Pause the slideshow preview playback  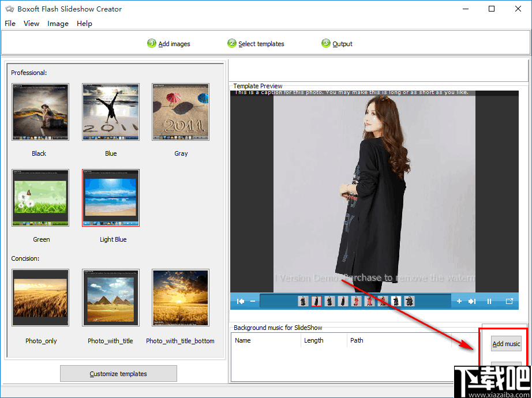click(x=489, y=301)
